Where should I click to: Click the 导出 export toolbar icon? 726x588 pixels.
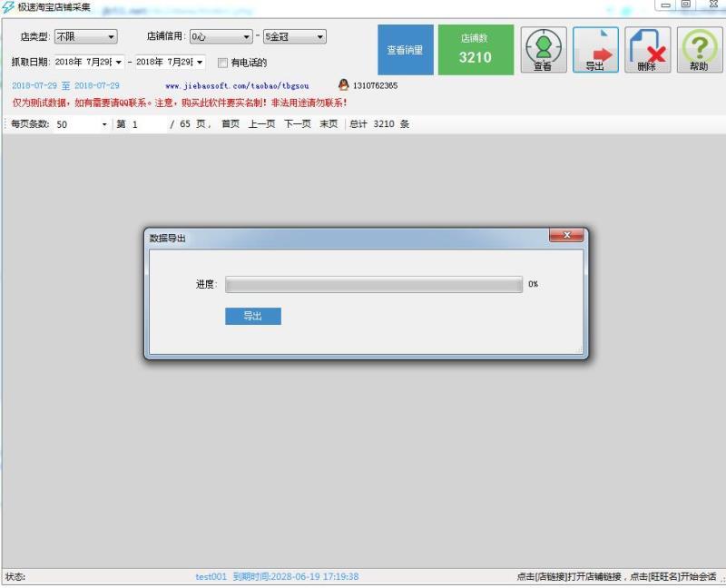coord(595,50)
